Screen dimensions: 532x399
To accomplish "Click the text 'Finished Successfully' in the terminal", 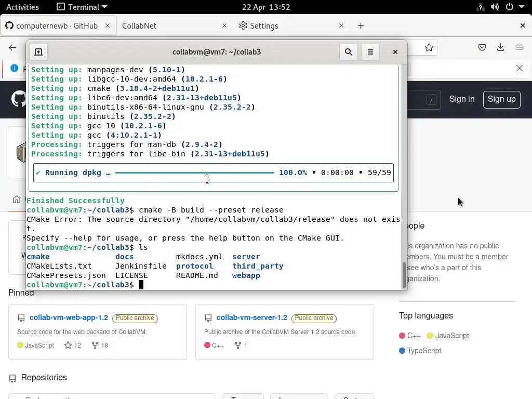I will [75, 201].
